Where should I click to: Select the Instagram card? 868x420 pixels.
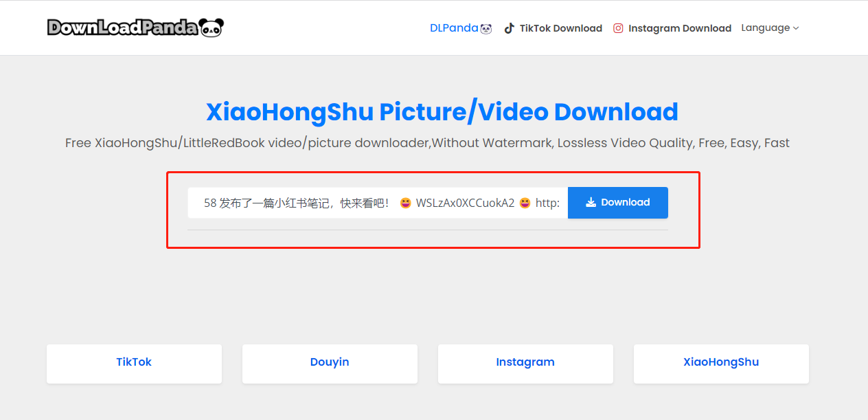coord(525,364)
